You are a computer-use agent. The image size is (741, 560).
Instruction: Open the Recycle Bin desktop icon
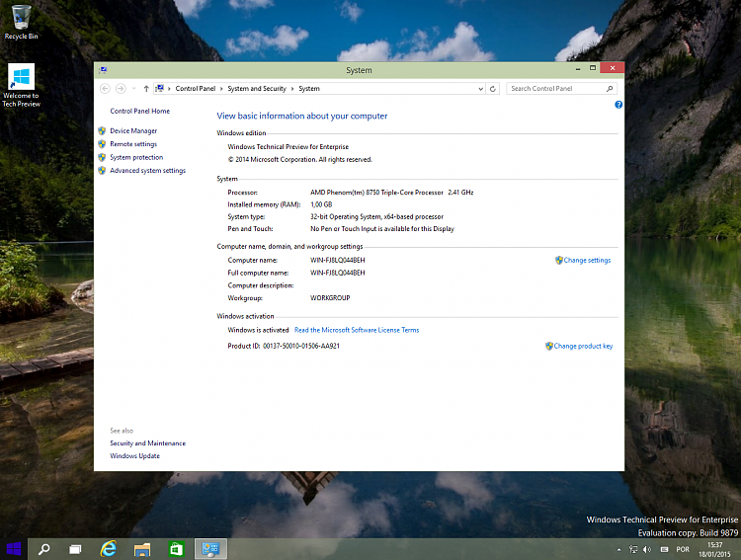[21, 22]
